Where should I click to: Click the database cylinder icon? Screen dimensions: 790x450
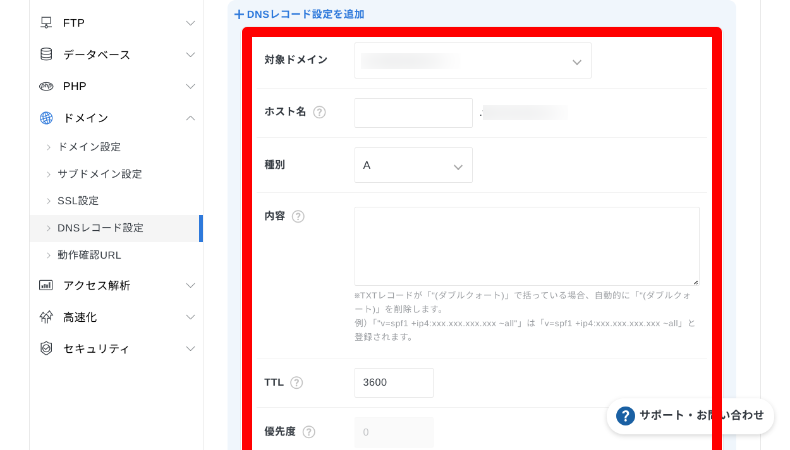point(46,54)
